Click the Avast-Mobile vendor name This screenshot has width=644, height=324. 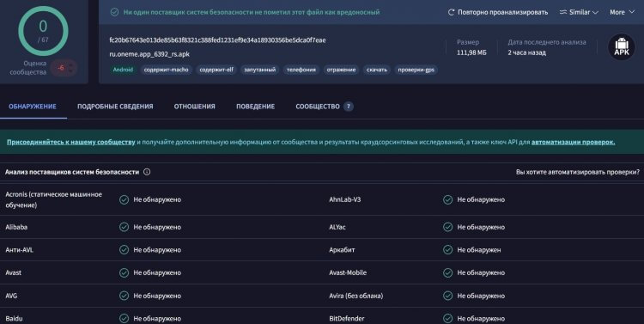point(348,272)
